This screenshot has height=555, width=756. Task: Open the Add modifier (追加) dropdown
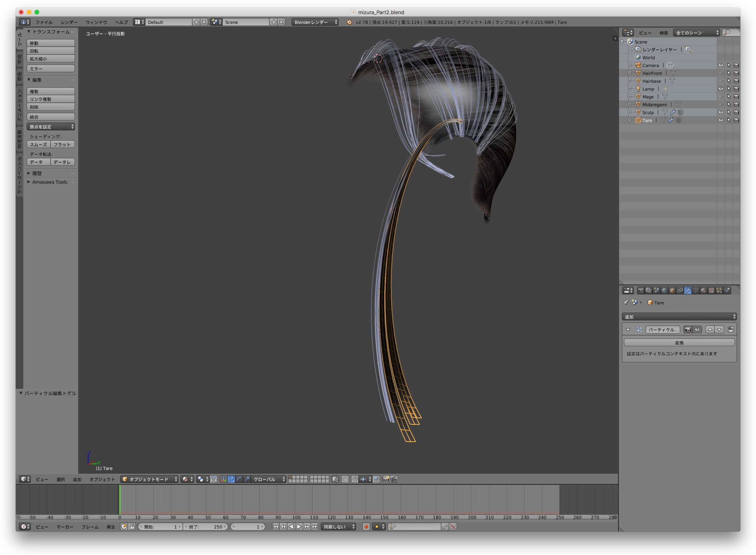click(679, 317)
